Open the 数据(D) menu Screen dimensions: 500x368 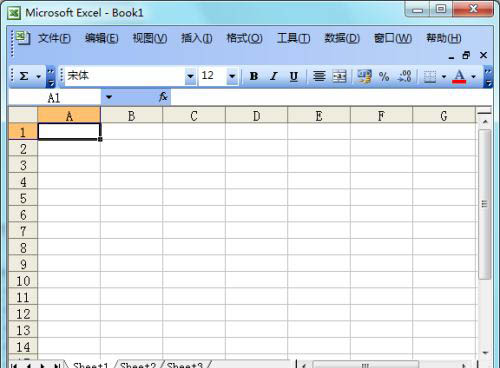(342, 38)
